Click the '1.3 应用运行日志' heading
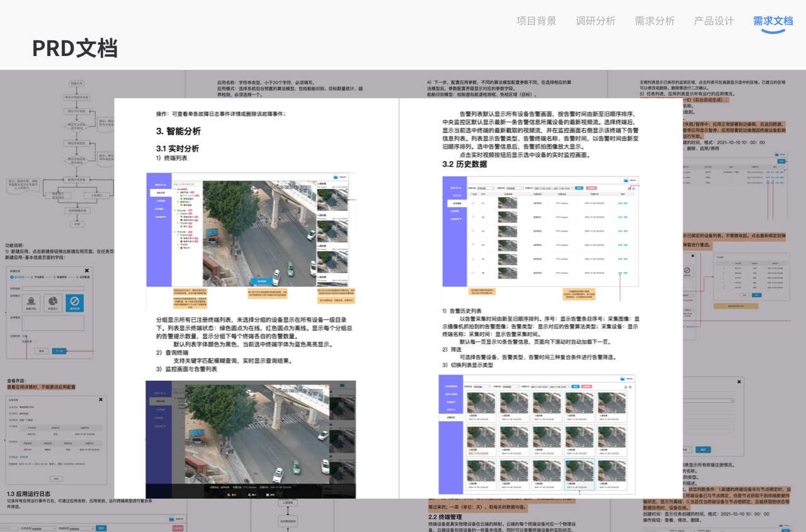The width and height of the screenshot is (806, 532). (28, 494)
